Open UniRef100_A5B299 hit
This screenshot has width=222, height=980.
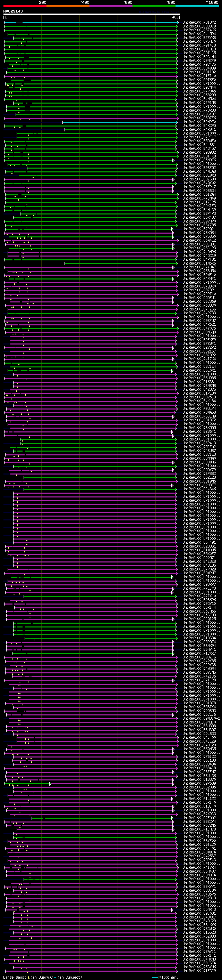coord(199,95)
